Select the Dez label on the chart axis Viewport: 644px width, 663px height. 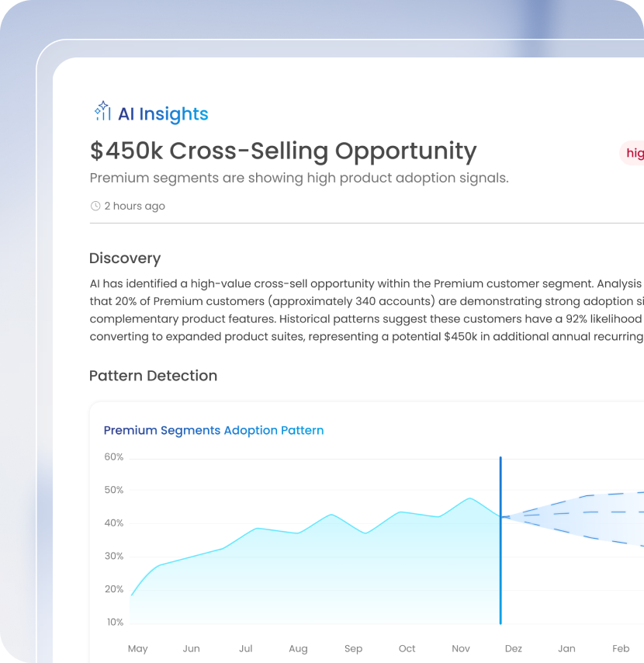pos(514,648)
